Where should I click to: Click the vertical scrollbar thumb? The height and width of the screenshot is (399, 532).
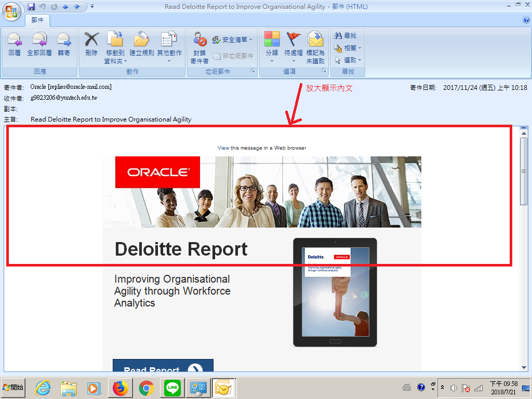524,171
